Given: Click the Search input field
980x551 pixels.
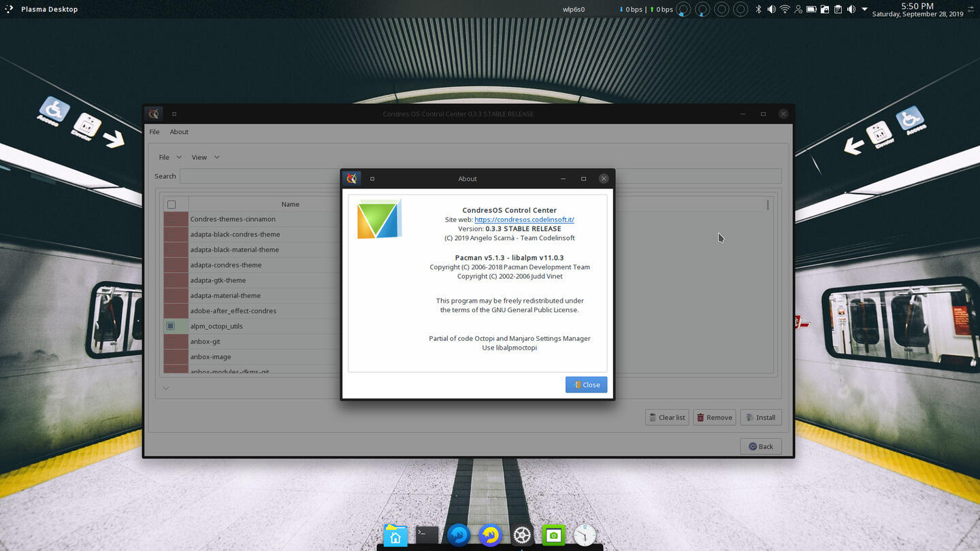Looking at the screenshot, I should (480, 176).
